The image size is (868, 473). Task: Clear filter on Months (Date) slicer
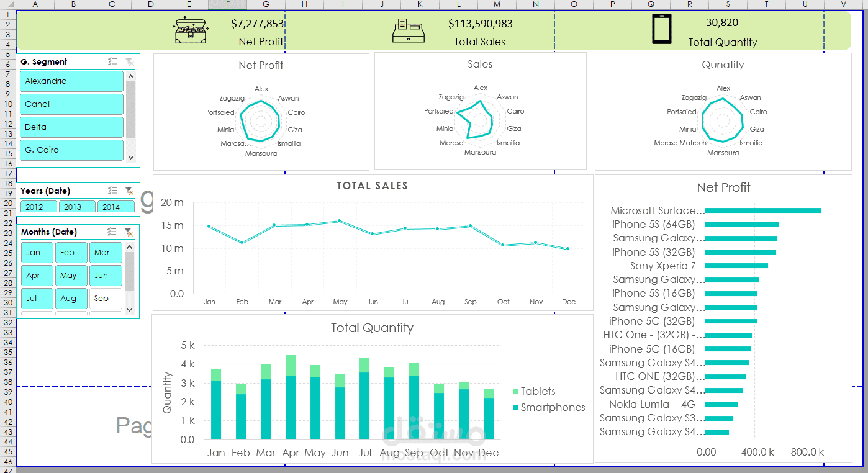click(129, 232)
